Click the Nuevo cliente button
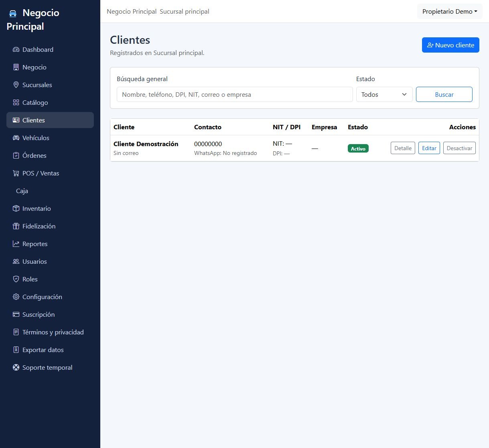 450,45
